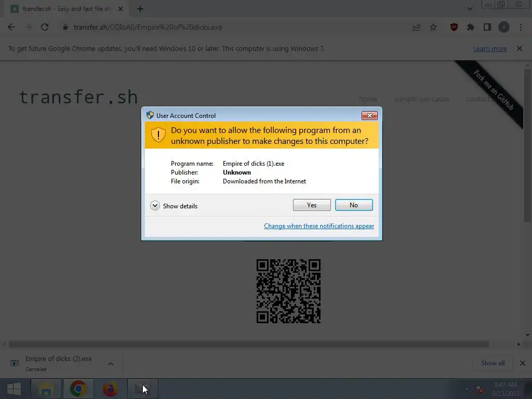The width and height of the screenshot is (532, 399).
Task: Click download file type icon in shelf
Action: click(15, 363)
